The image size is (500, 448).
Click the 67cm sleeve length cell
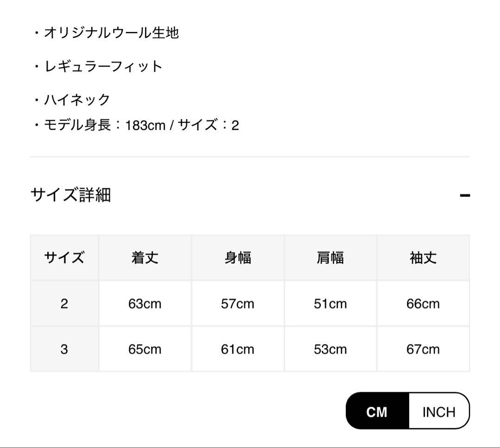(423, 349)
